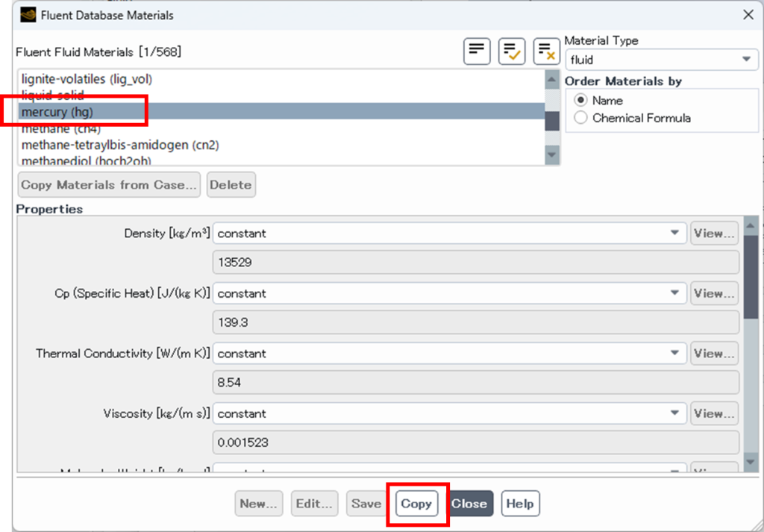Click the deselect all shown materials icon

(x=547, y=51)
